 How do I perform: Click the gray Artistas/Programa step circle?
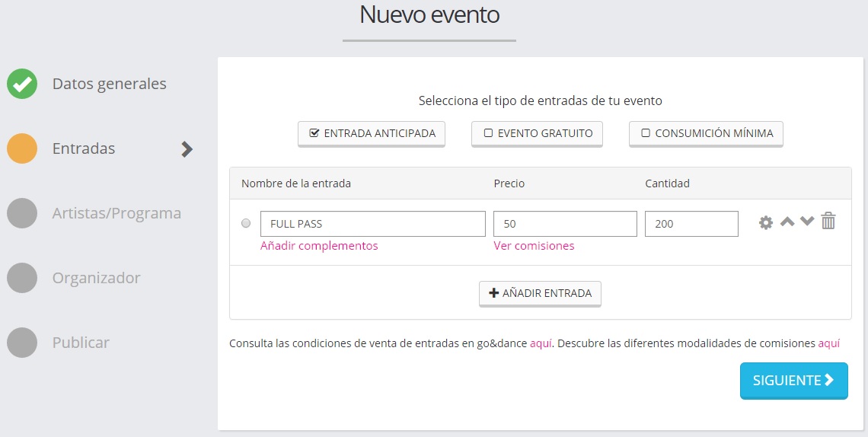(22, 213)
